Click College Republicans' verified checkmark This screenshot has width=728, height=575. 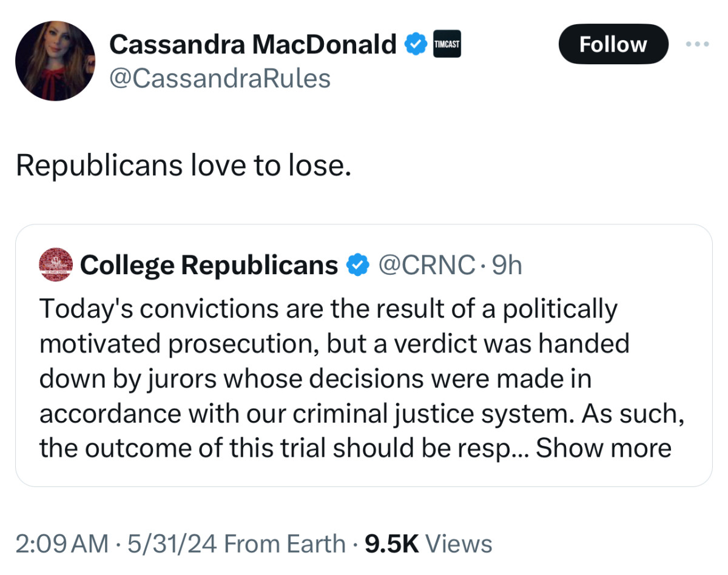coord(357,264)
